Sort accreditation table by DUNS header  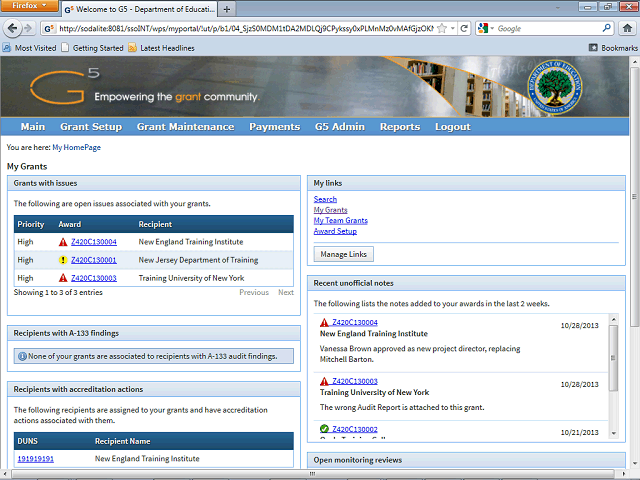(27, 441)
